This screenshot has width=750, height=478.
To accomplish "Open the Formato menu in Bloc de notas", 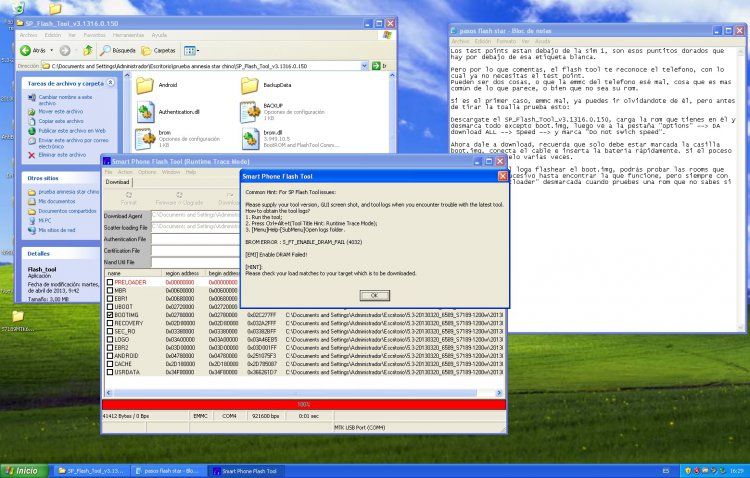I will pyautogui.click(x=506, y=42).
